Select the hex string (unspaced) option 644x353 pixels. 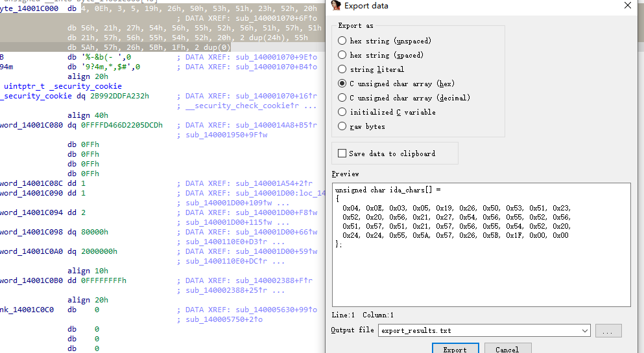pos(342,41)
